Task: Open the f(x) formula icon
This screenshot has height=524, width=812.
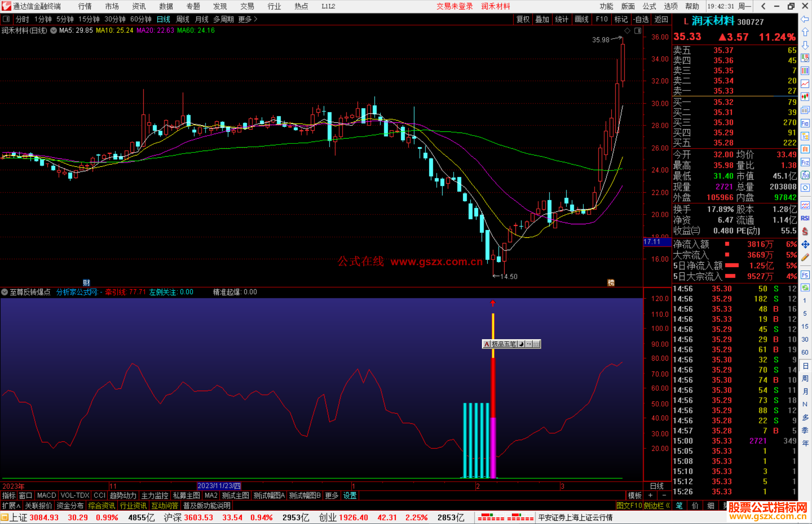Action: click(x=805, y=175)
